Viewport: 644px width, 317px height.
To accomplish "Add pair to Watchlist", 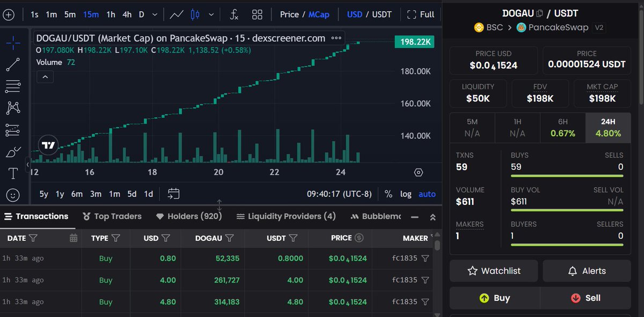I will pyautogui.click(x=493, y=271).
